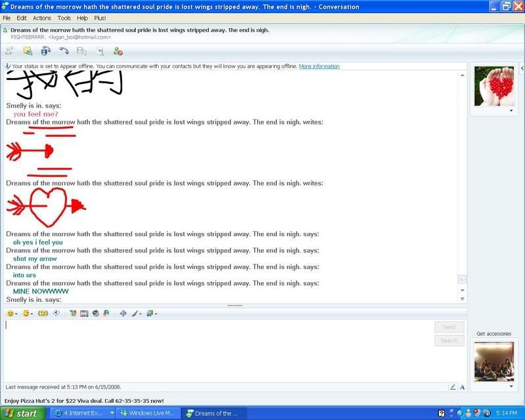Screen dimensions: 525x420
Task: Open the Actions menu
Action: click(42, 18)
